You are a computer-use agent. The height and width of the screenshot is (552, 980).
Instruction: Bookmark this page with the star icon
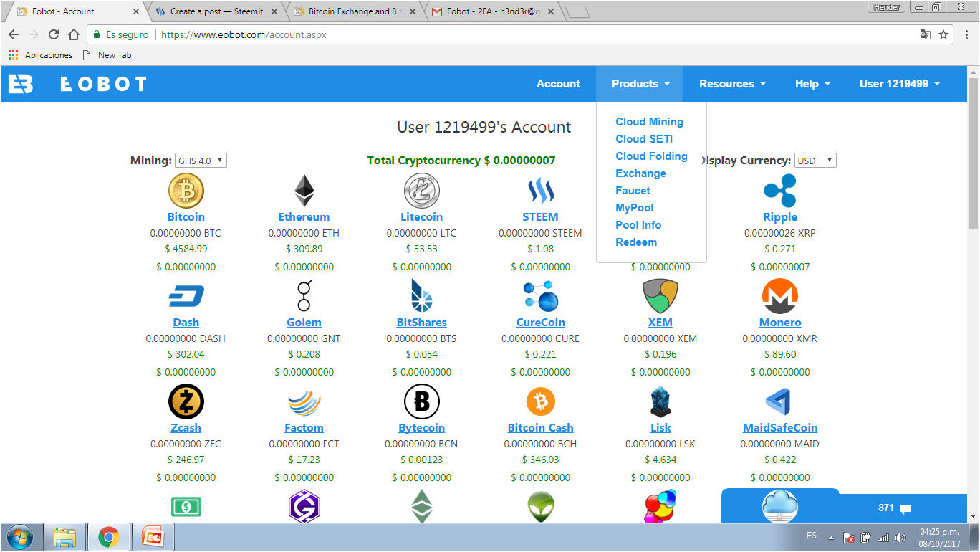click(943, 34)
